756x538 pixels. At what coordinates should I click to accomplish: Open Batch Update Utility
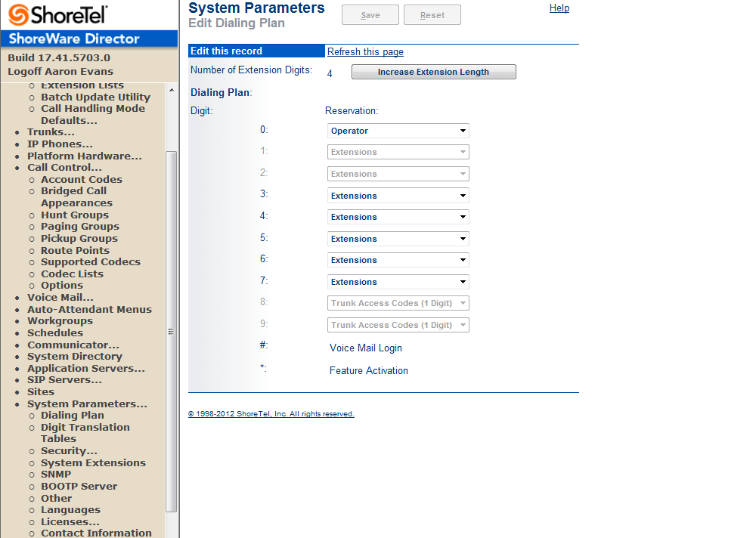tap(95, 97)
